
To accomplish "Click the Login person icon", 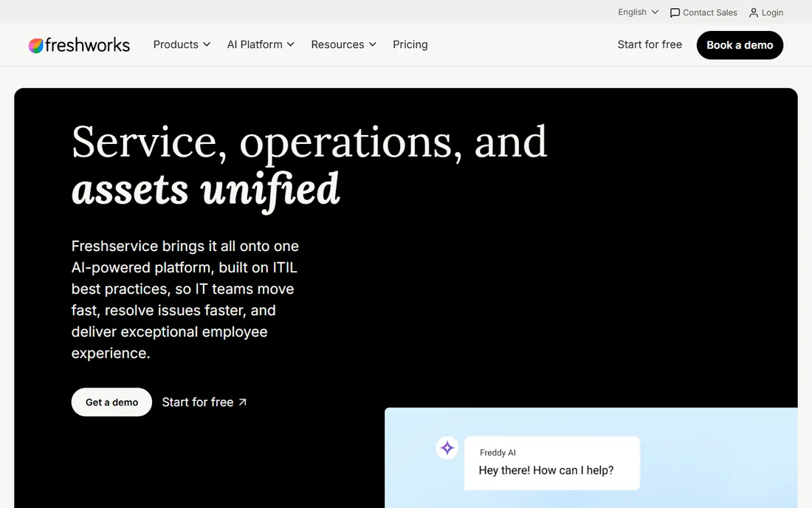I will coord(754,13).
